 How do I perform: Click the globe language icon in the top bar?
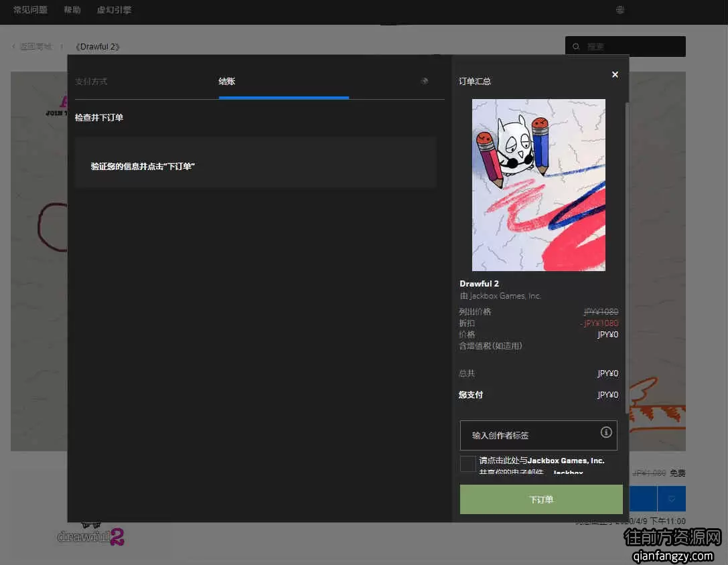pyautogui.click(x=620, y=10)
